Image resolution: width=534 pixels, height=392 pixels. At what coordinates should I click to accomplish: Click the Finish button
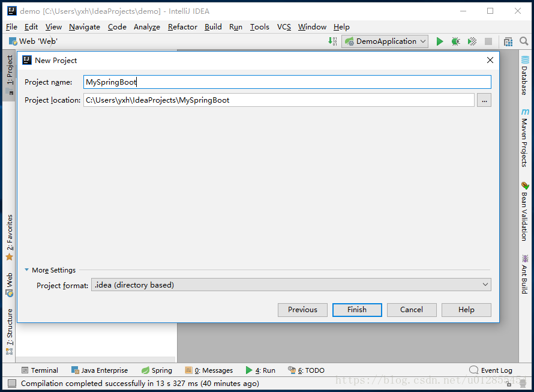pyautogui.click(x=357, y=310)
